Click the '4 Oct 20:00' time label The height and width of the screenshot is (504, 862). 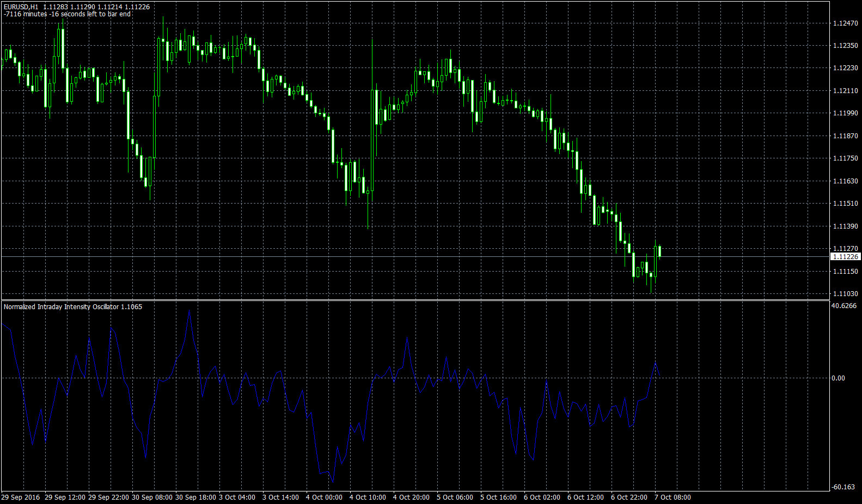(x=412, y=497)
